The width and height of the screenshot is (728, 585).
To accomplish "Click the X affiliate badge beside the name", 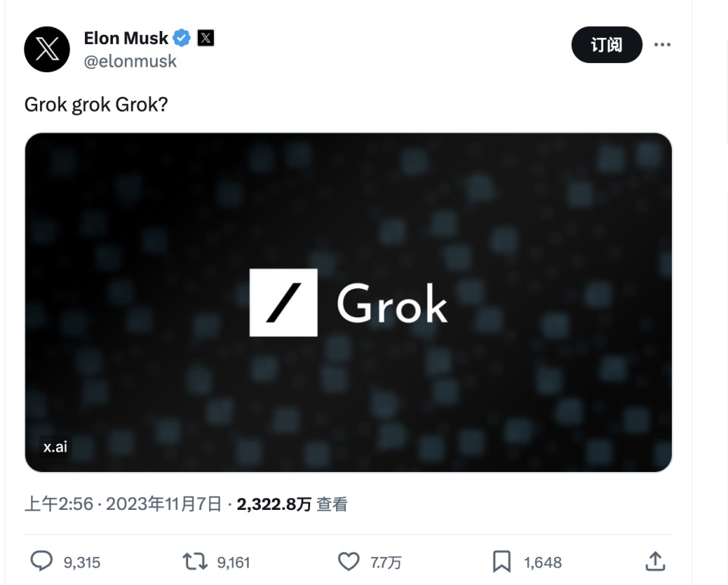I will click(206, 37).
